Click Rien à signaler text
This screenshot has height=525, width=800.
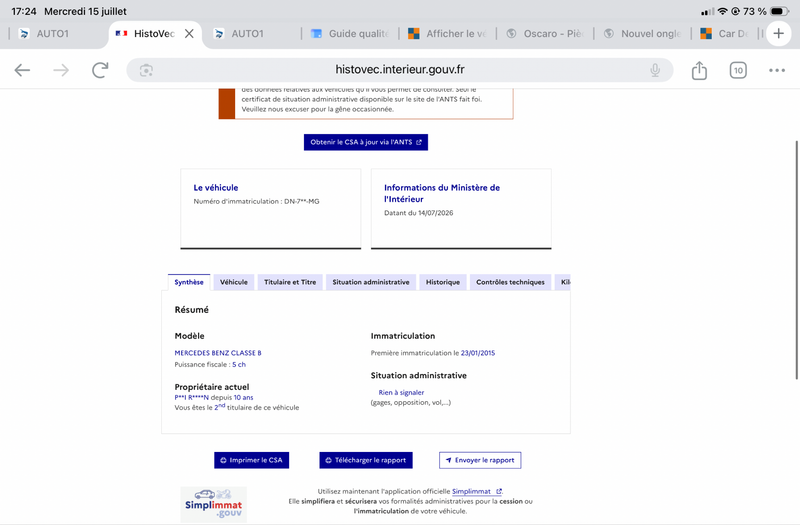pyautogui.click(x=401, y=392)
